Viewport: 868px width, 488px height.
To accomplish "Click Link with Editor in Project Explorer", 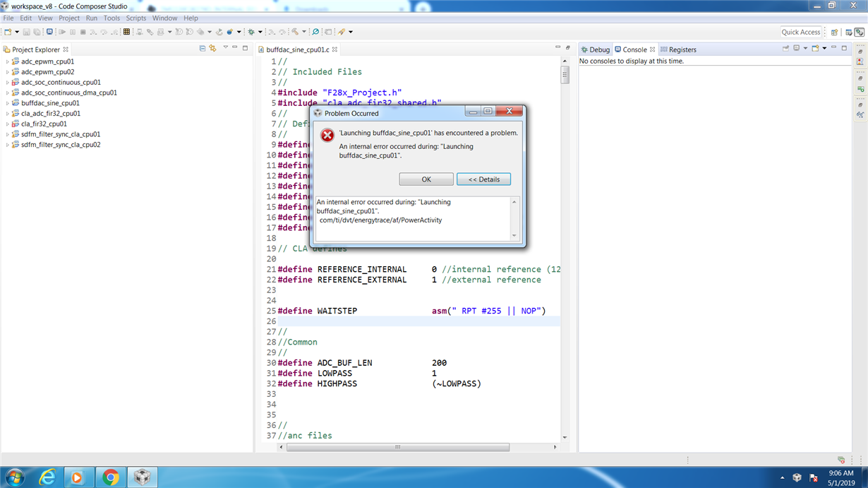I will tap(212, 49).
